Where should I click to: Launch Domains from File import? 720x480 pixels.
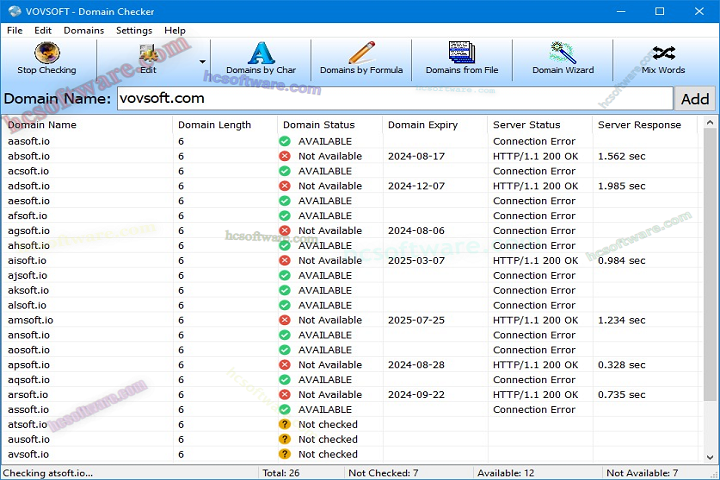point(462,58)
